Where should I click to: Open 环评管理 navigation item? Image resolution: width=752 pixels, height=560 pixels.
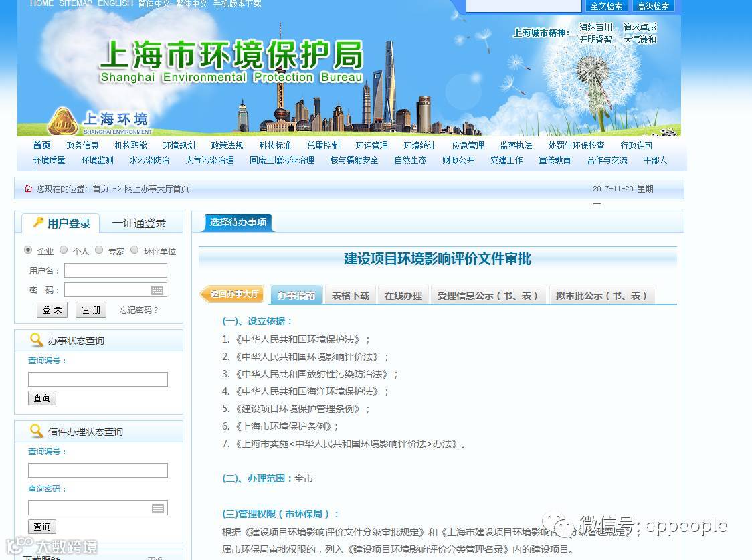point(372,145)
